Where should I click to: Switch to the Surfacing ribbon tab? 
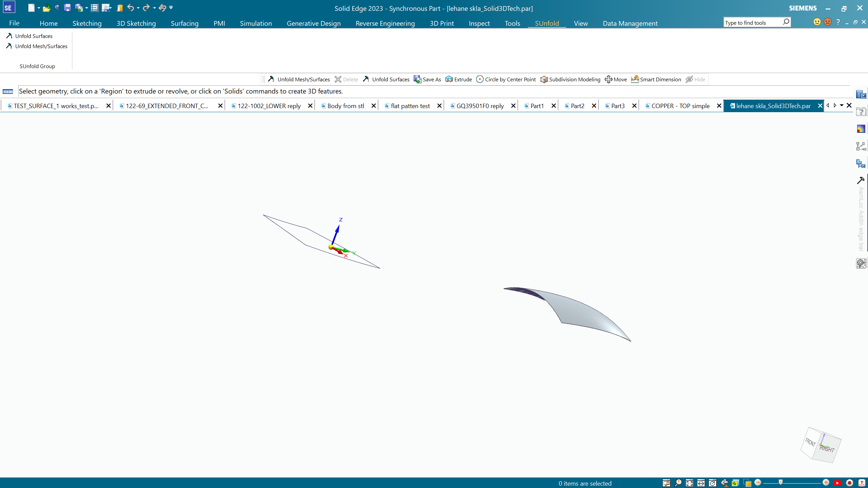(x=184, y=23)
